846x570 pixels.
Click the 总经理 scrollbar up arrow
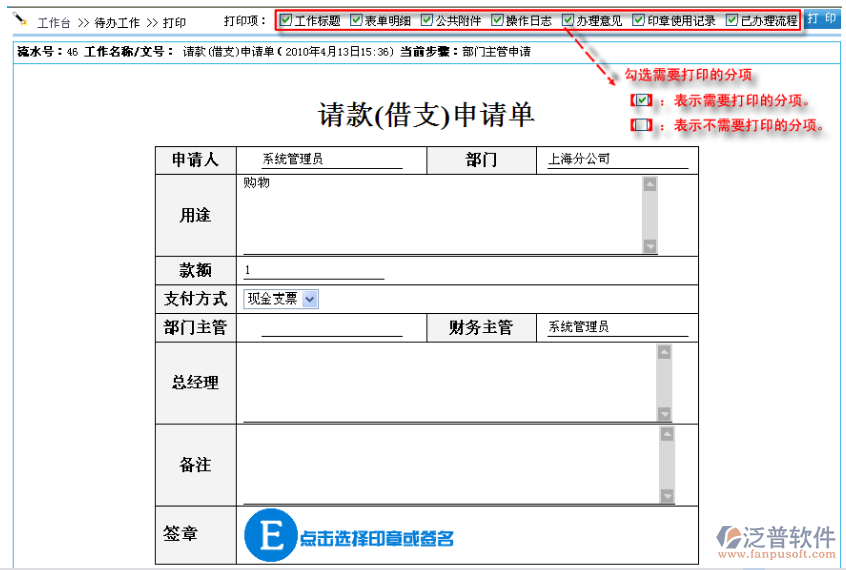664,352
